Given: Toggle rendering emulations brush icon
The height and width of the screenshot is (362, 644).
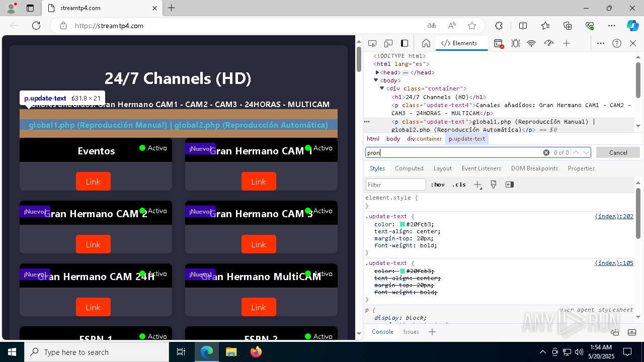Looking at the screenshot, I should (494, 185).
